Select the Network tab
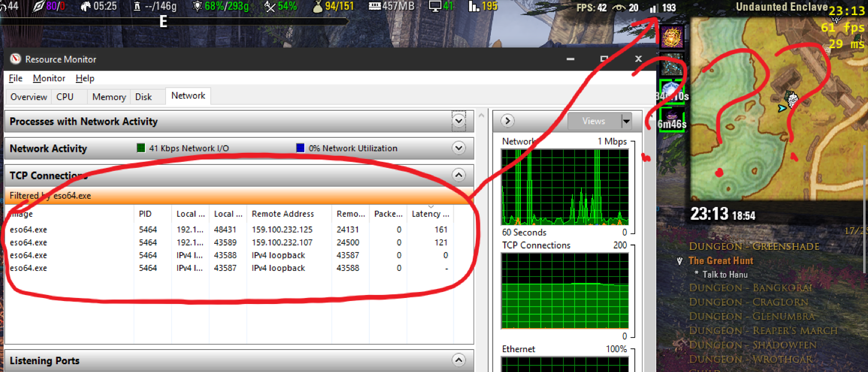Image resolution: width=868 pixels, height=372 pixels. click(x=188, y=96)
